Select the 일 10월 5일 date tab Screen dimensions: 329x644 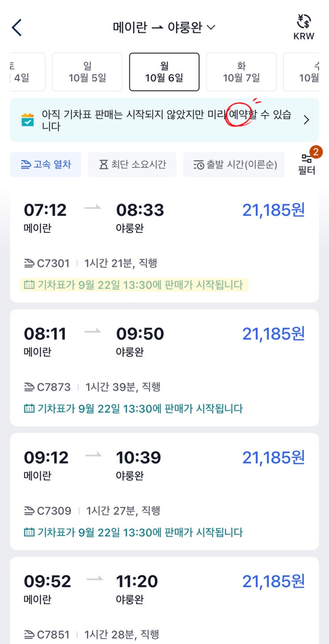87,72
